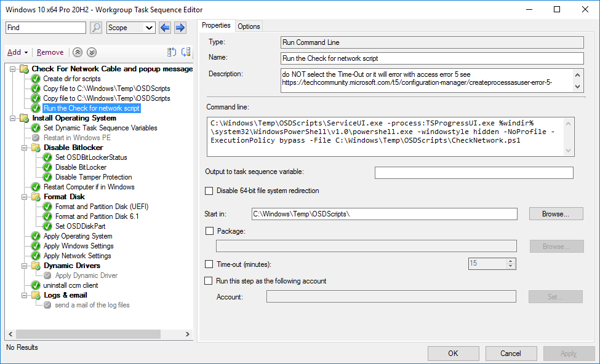The height and width of the screenshot is (364, 600).
Task: Move step down with circled down-chevron icon
Action: click(x=92, y=52)
